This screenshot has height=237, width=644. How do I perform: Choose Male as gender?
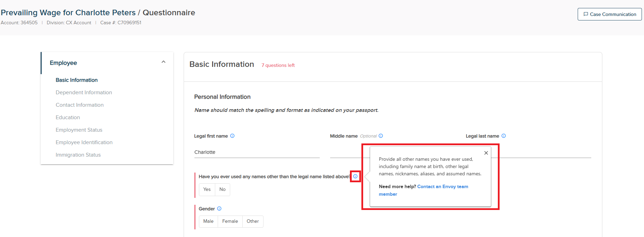(208, 221)
